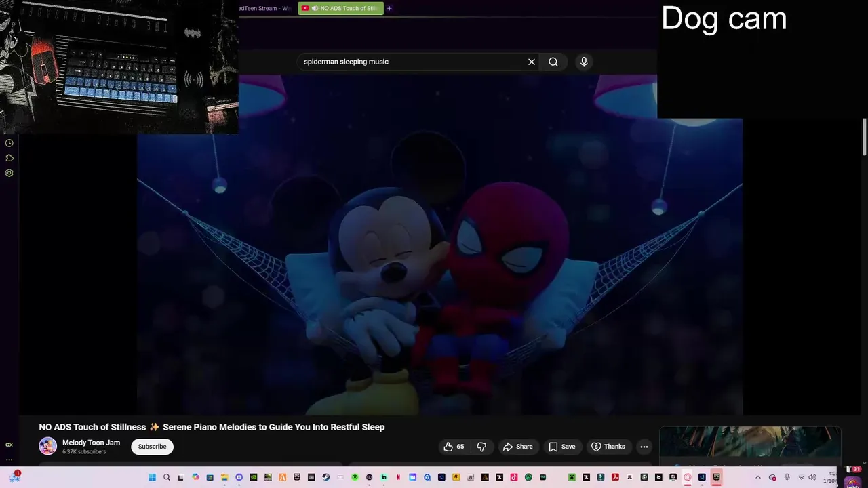Screen dimensions: 868x488
Task: Open the widgets icon with notification badge
Action: [14, 476]
